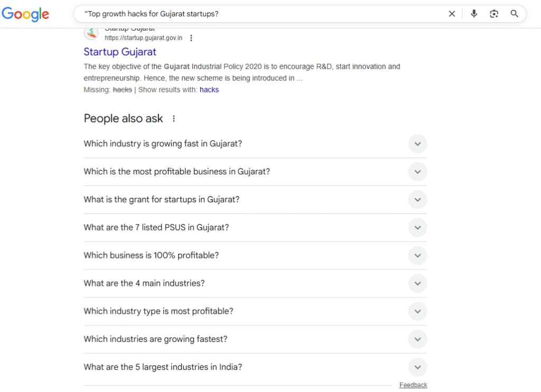The image size is (541, 392).
Task: Send Feedback on People also ask
Action: [413, 385]
